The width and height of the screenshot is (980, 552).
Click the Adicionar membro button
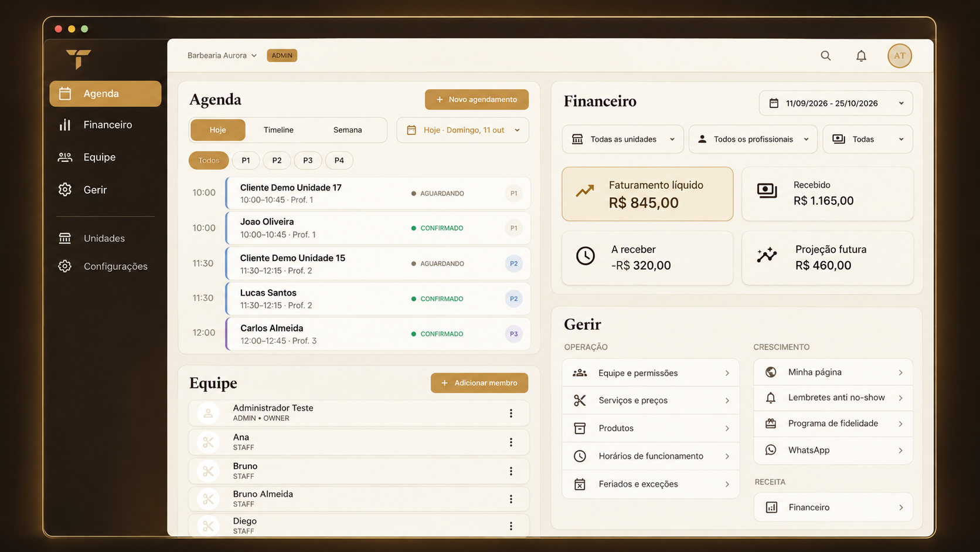pyautogui.click(x=479, y=383)
